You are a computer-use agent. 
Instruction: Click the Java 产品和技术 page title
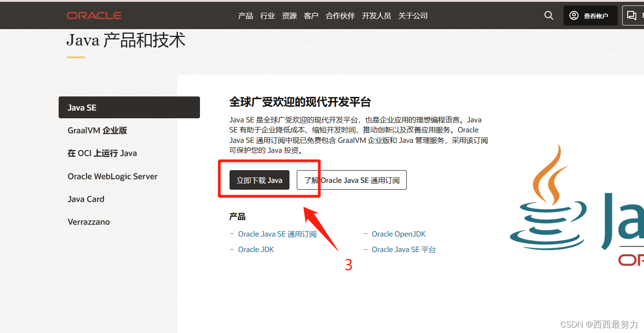tap(126, 40)
